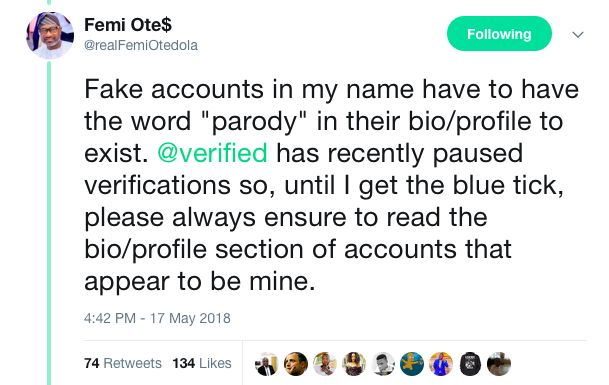
Task: Show the list of 74 Retweets
Action: [123, 363]
